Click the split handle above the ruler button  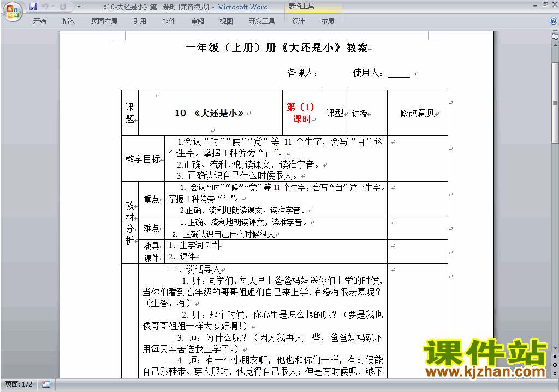pyautogui.click(x=555, y=31)
